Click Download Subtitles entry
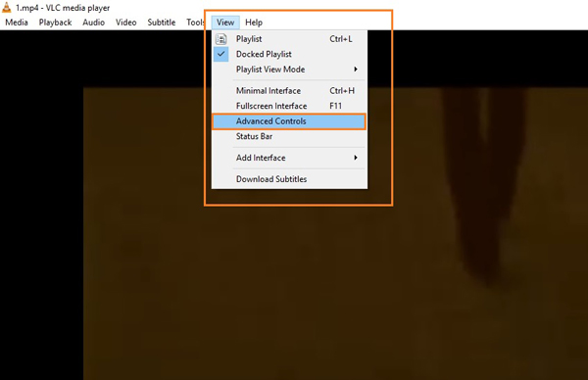The height and width of the screenshot is (380, 588). [x=289, y=179]
